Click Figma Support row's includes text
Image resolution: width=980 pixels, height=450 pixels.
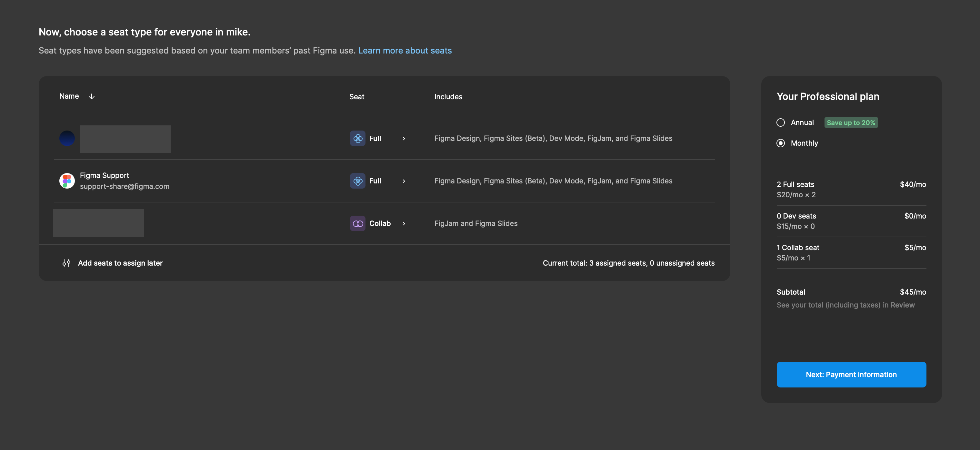[553, 181]
